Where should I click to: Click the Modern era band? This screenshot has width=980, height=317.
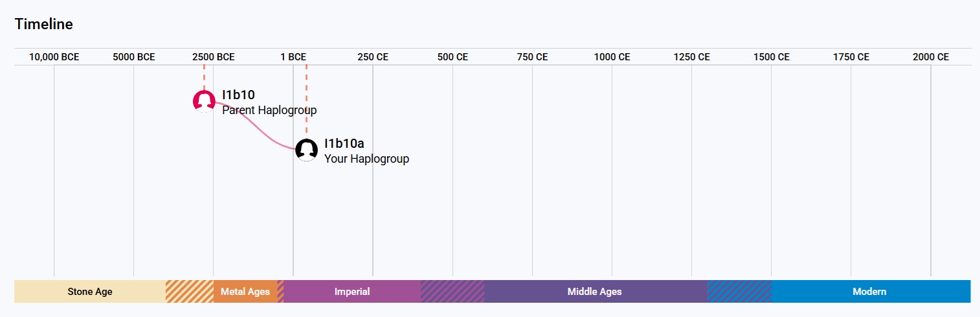(869, 292)
